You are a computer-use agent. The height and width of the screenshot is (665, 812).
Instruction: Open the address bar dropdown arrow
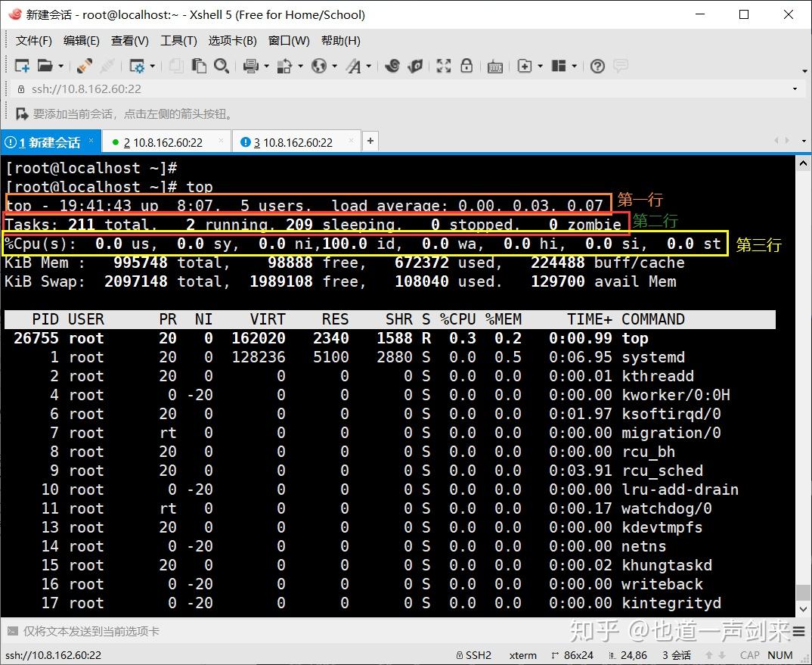click(795, 89)
